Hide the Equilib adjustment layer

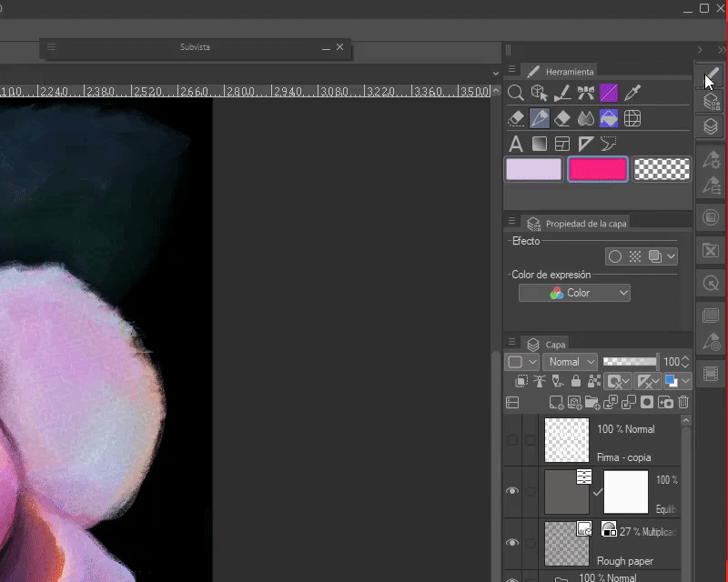point(512,491)
